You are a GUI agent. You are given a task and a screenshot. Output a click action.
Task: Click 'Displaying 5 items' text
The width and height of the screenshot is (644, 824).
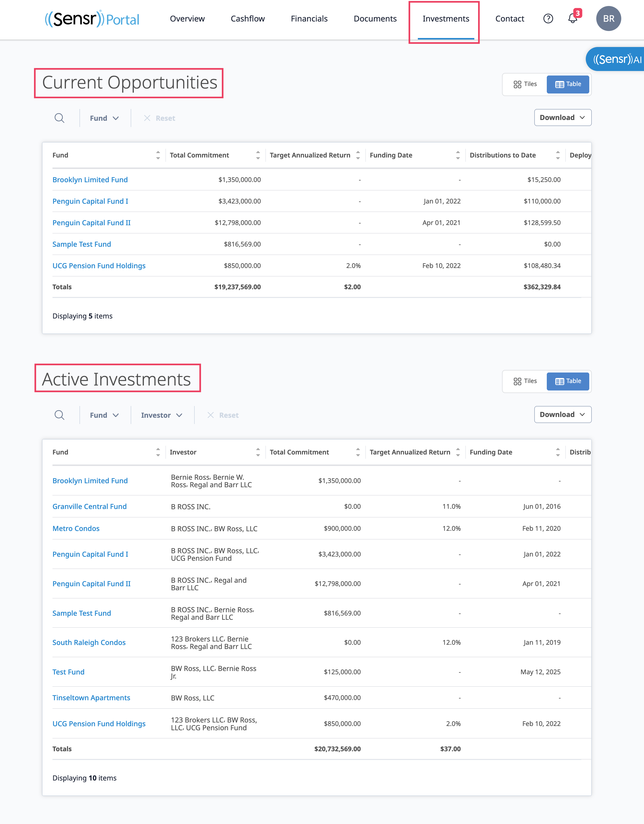coord(82,316)
